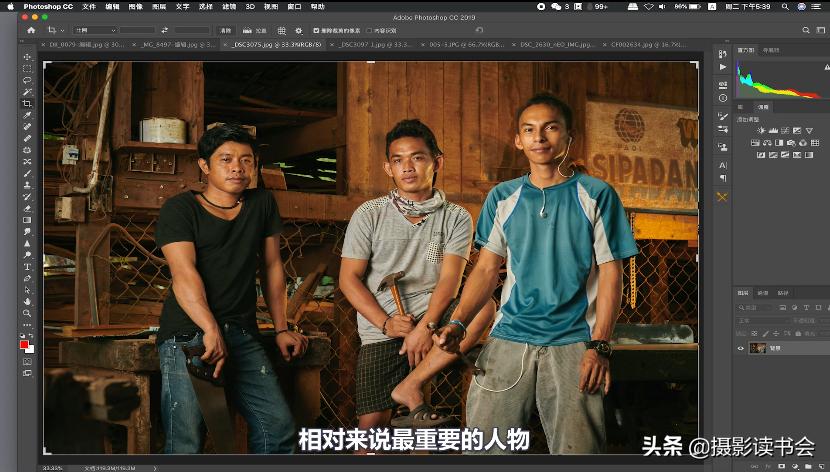
Task: Add Curves adjustment layer
Action: [x=785, y=130]
